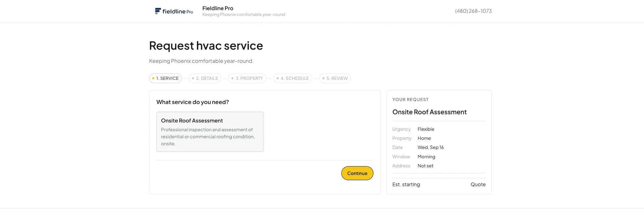
Task: Click the Fieldline Pro logo
Action: 174,11
